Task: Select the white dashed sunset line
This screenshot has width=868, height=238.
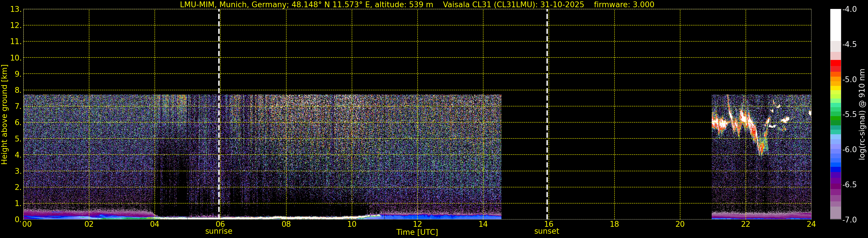Action: tap(547, 101)
